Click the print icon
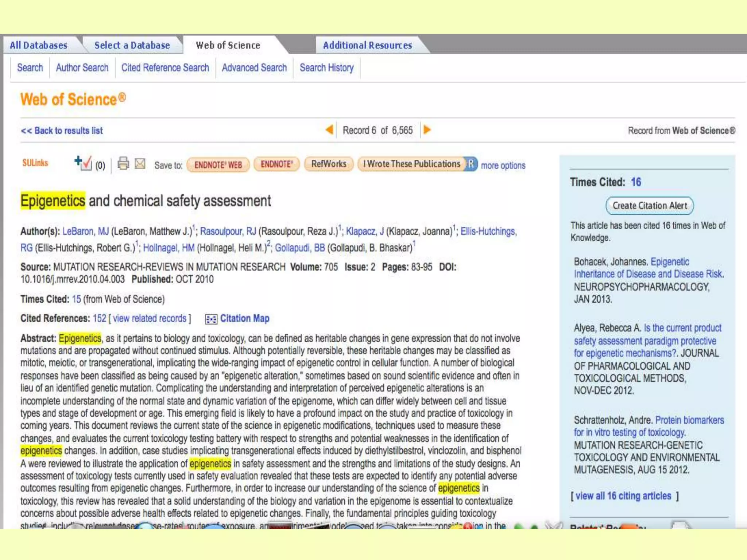Image resolution: width=747 pixels, height=560 pixels. (x=123, y=164)
